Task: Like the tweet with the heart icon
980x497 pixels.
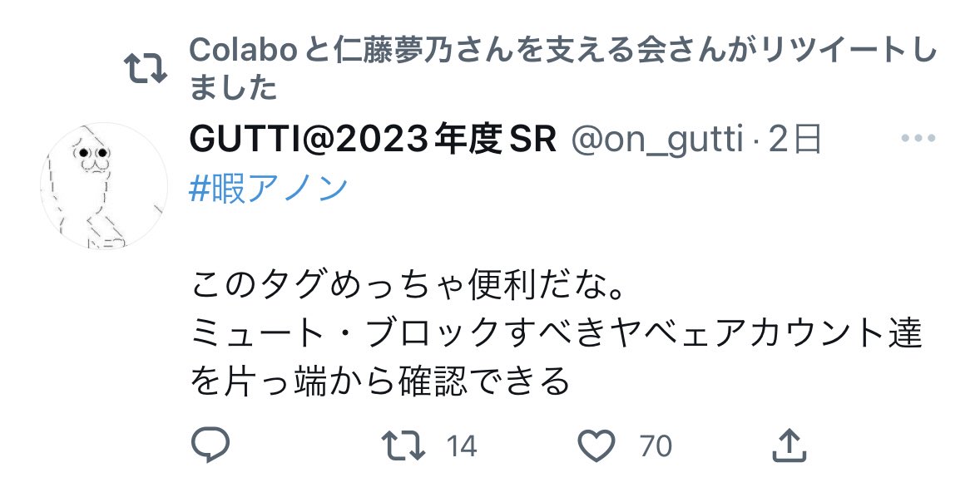Action: tap(596, 445)
